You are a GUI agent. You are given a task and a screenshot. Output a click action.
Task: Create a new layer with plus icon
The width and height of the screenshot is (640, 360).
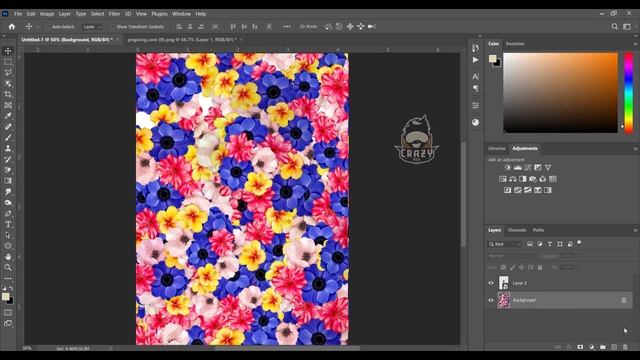click(x=614, y=347)
